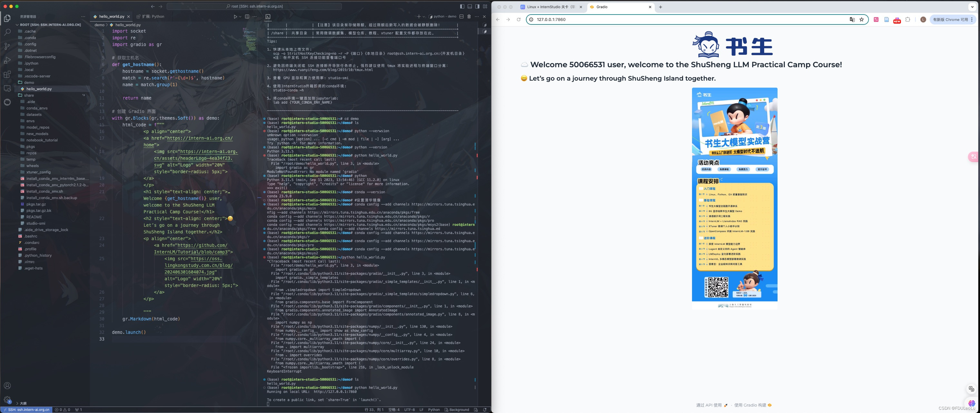Viewport: 980px width, 413px height.
Task: Split the editor to the right
Action: 247,17
